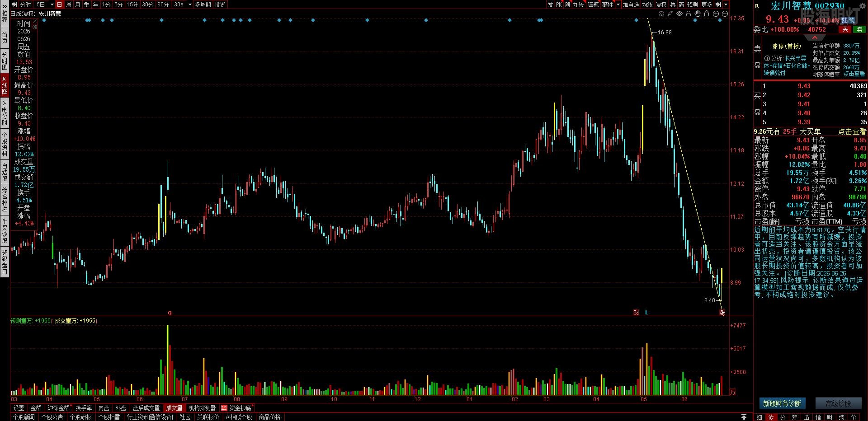Open the toolbox icon above chart
Screen dimensions: 868x421
(x=689, y=14)
